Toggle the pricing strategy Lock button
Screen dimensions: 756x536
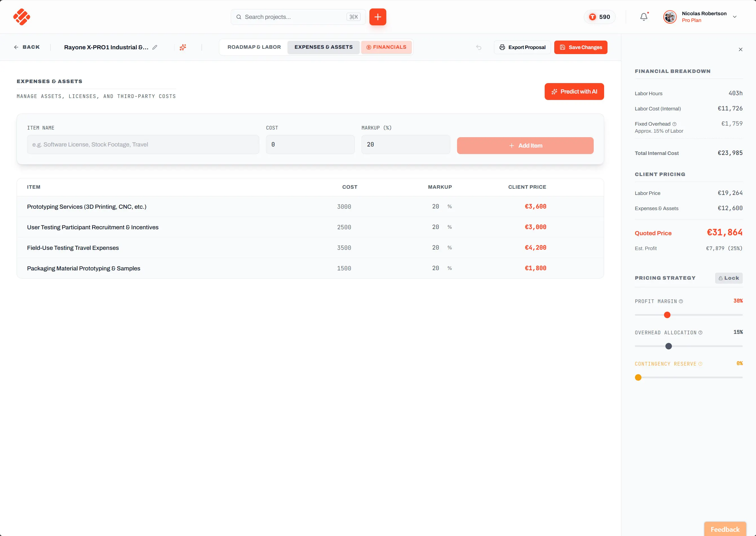click(729, 278)
